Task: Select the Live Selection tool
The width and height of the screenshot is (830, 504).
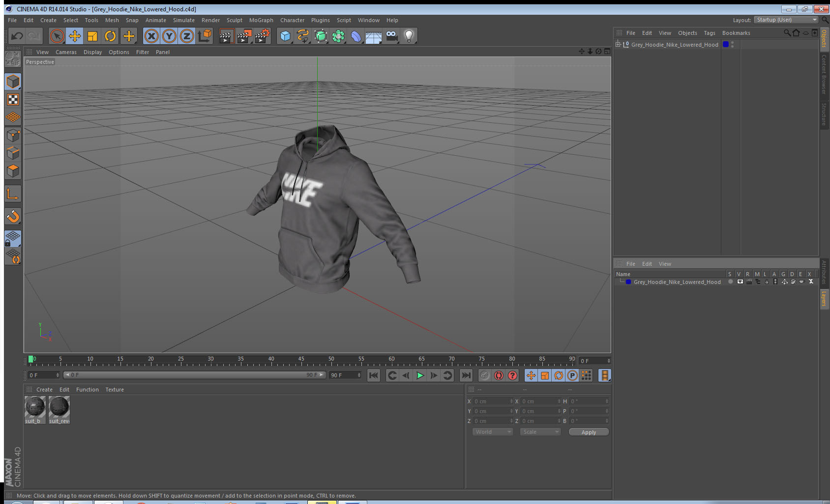Action: 57,36
